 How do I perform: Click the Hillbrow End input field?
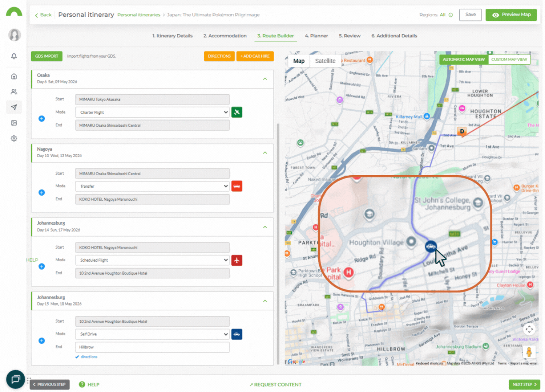[152, 347]
